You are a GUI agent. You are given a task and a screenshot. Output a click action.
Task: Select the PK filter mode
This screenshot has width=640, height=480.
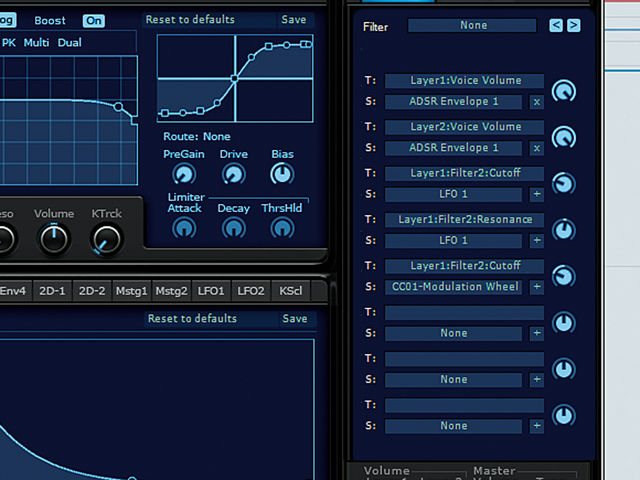tap(9, 42)
